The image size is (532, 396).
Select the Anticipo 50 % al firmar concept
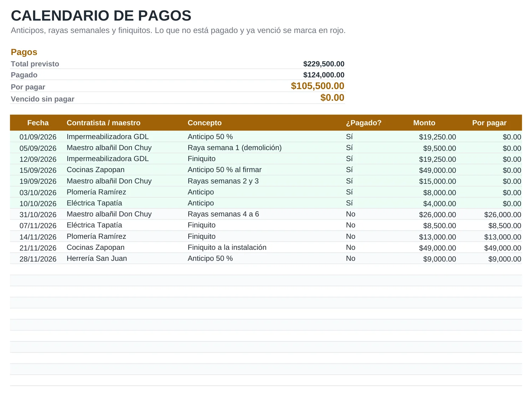(x=225, y=170)
